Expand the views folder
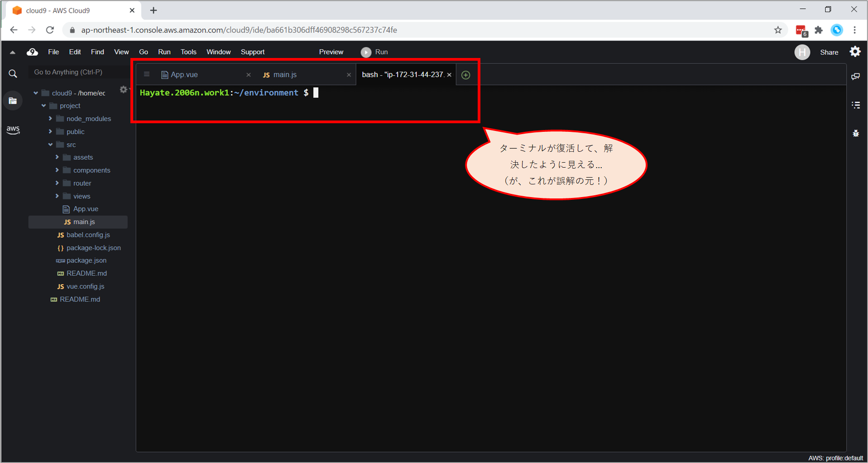Screen dimensions: 868x463 click(57, 196)
